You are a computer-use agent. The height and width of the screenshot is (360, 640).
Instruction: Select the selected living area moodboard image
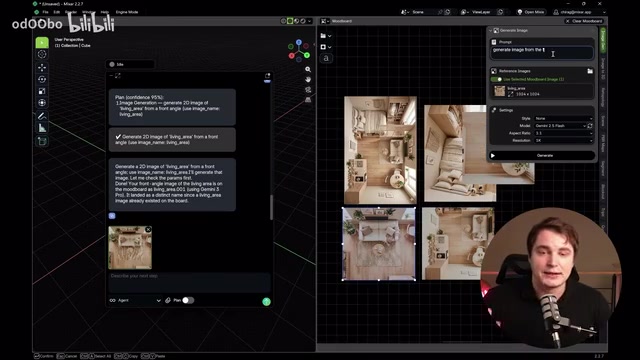click(x=379, y=244)
